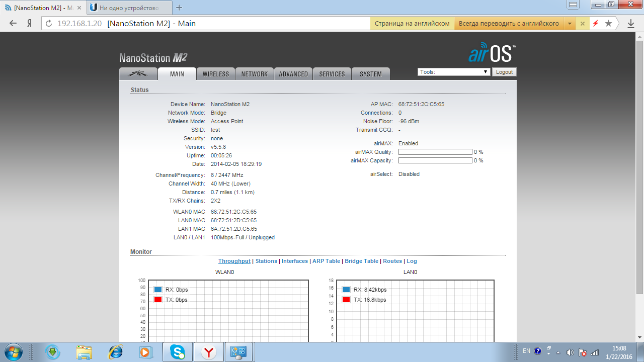Open downloads arrow in browser toolbar

[x=630, y=23]
